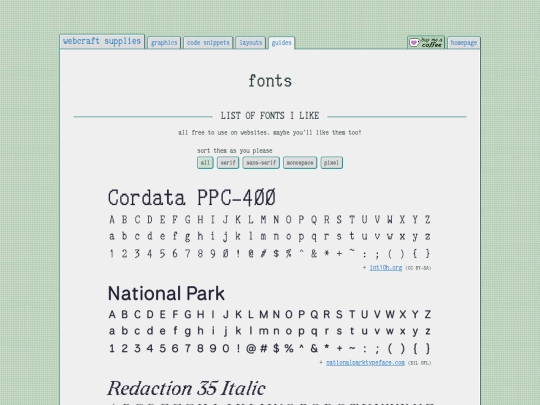Click the fonts page title

(270, 81)
